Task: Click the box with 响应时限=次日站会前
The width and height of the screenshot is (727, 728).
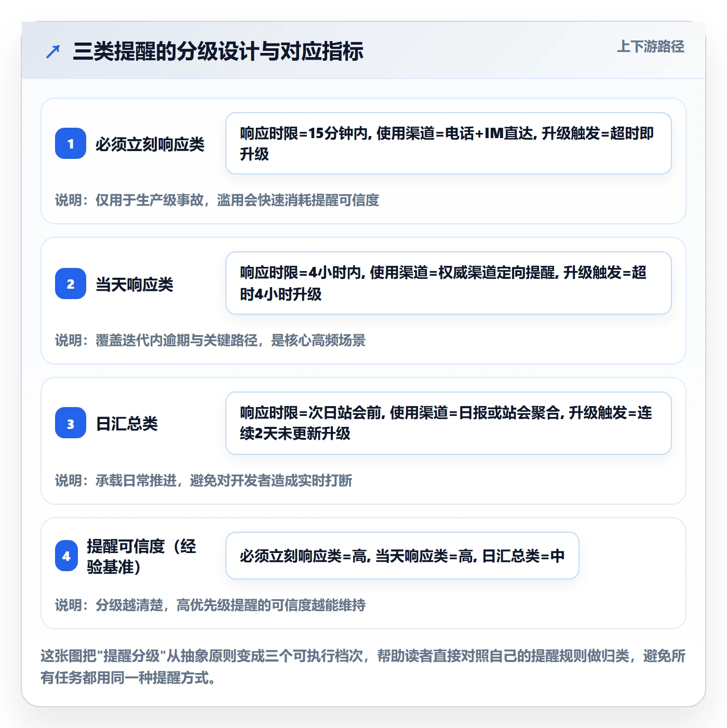Action: pyautogui.click(x=449, y=423)
